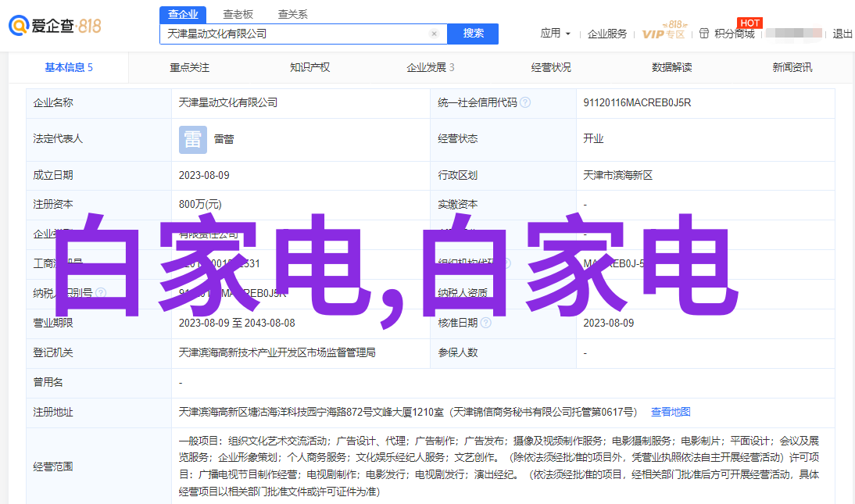The height and width of the screenshot is (504, 855).
Task: Click the 开业 business status value
Action: [x=593, y=138]
